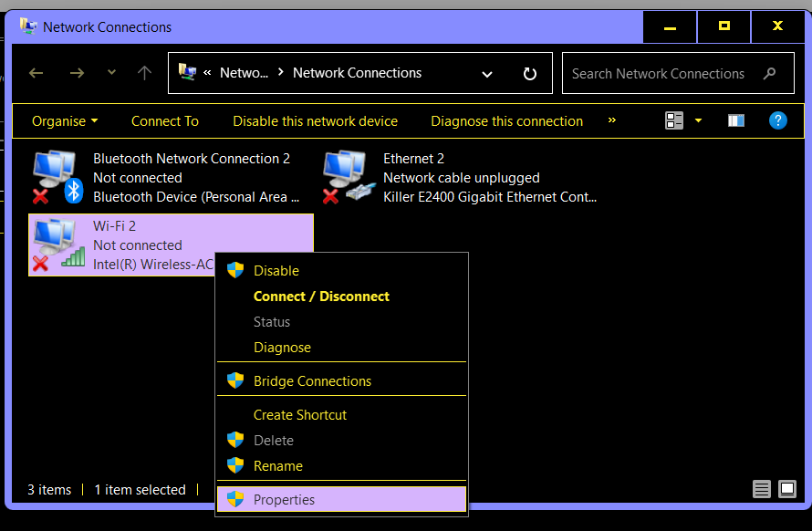Click the Search Network Connections input box
The height and width of the screenshot is (531, 812).
pos(657,73)
